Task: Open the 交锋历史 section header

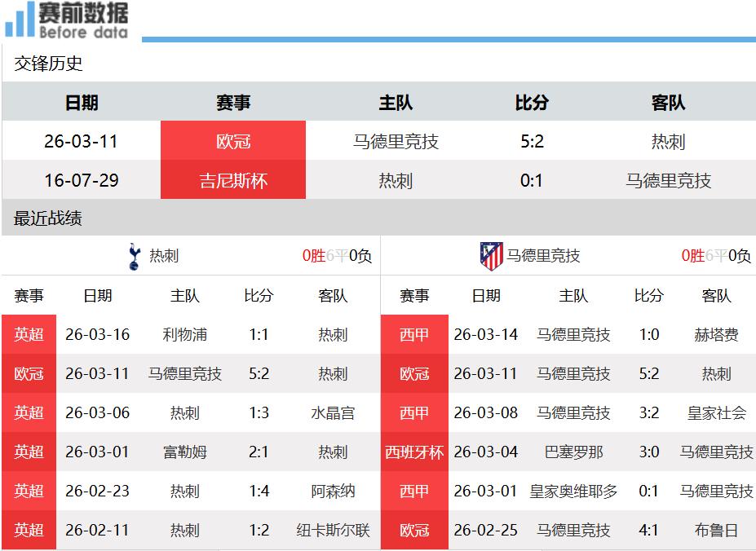Action: point(48,64)
